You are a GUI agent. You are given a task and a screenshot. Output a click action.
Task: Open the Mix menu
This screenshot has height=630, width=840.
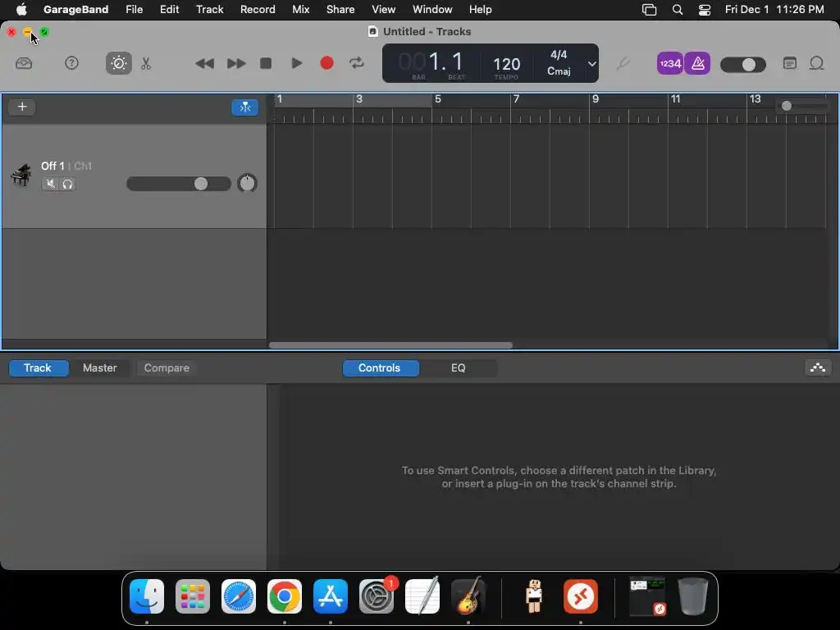click(x=300, y=9)
